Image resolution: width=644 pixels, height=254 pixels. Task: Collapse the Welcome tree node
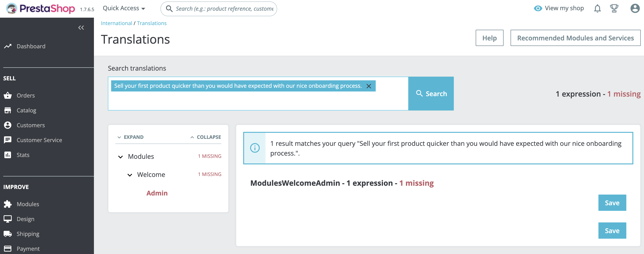coord(129,175)
